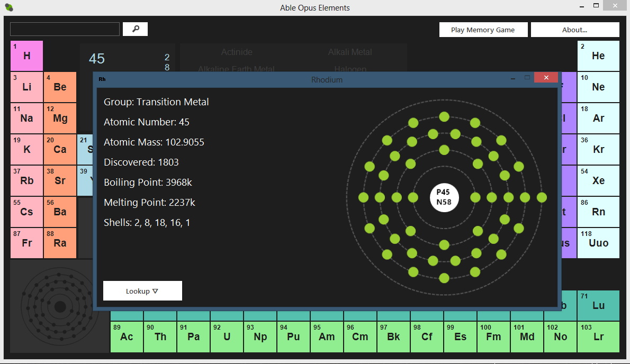
Task: Click the Barium (Ba) tile
Action: pos(60,212)
